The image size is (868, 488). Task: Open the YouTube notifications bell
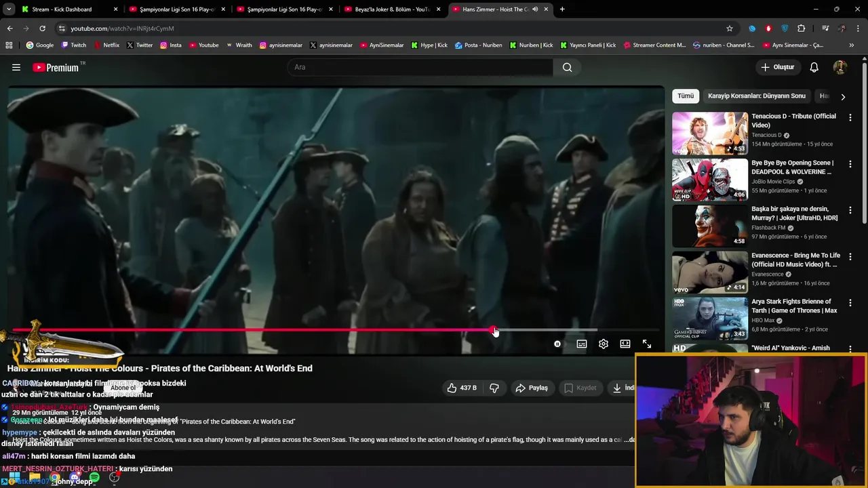[814, 67]
